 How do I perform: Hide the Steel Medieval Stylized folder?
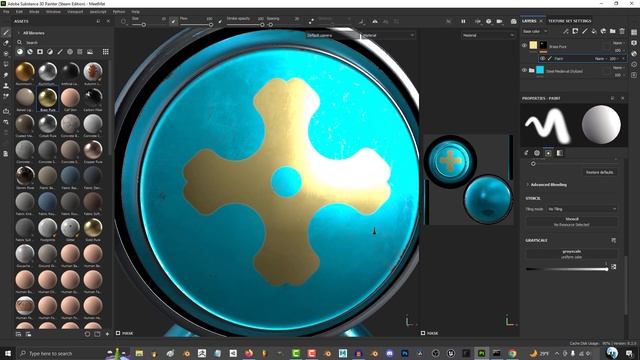click(524, 70)
